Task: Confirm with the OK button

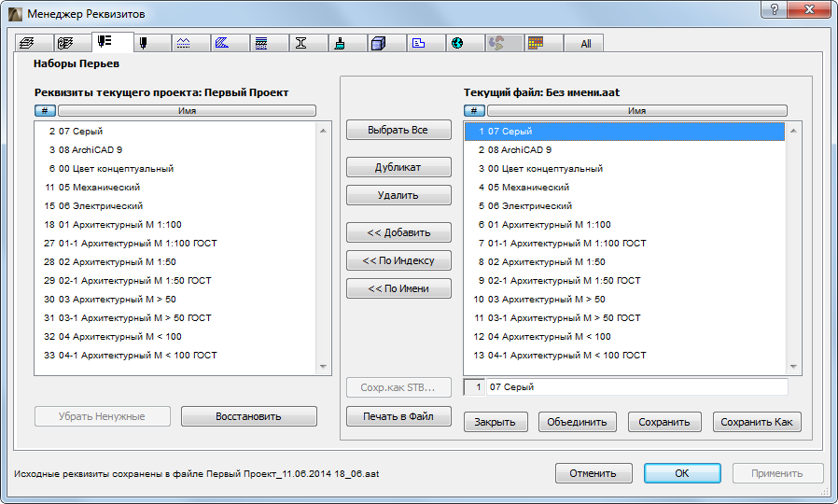Action: (682, 473)
